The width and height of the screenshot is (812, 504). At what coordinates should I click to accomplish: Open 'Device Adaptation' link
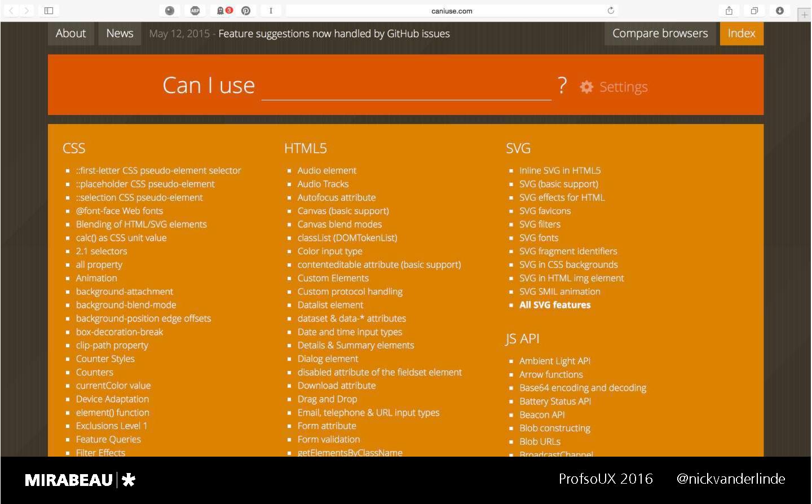pyautogui.click(x=113, y=399)
